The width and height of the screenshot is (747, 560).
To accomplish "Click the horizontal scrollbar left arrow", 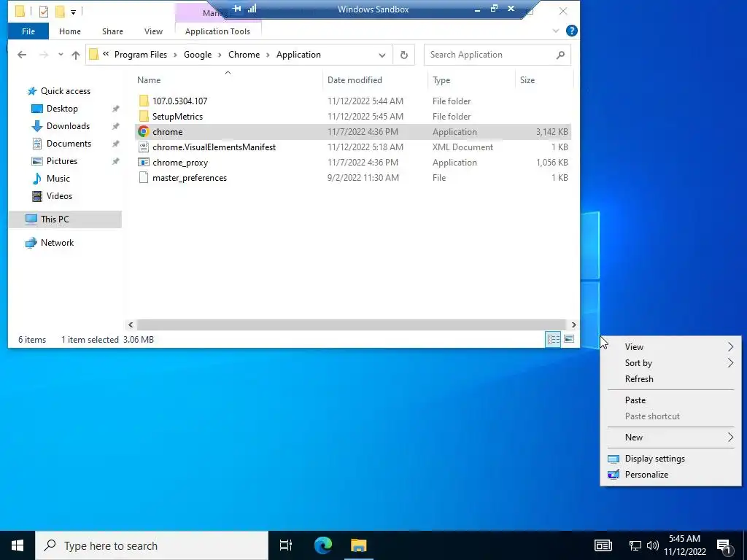I will [x=131, y=324].
